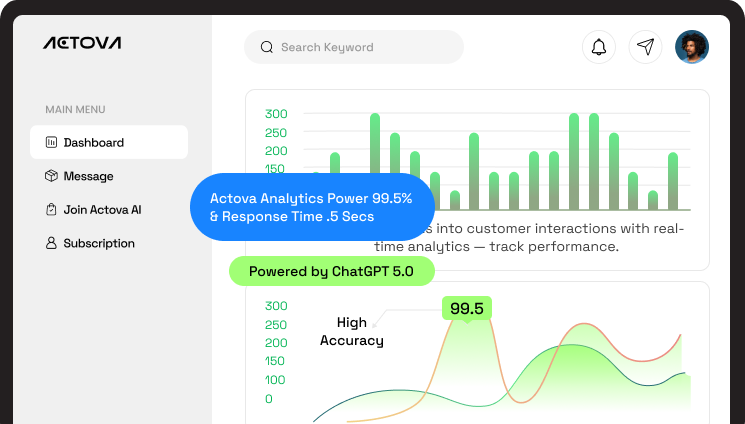Click the Dashboard chart icon in sidebar
The image size is (745, 424).
(x=51, y=143)
